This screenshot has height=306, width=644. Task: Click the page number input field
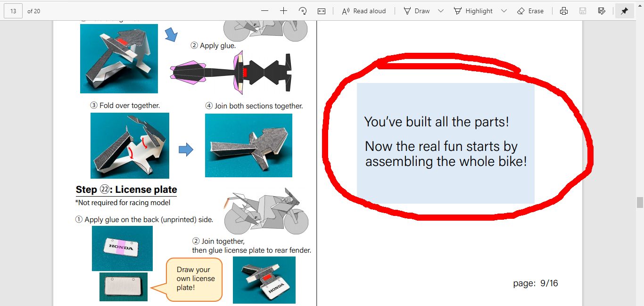pos(13,11)
